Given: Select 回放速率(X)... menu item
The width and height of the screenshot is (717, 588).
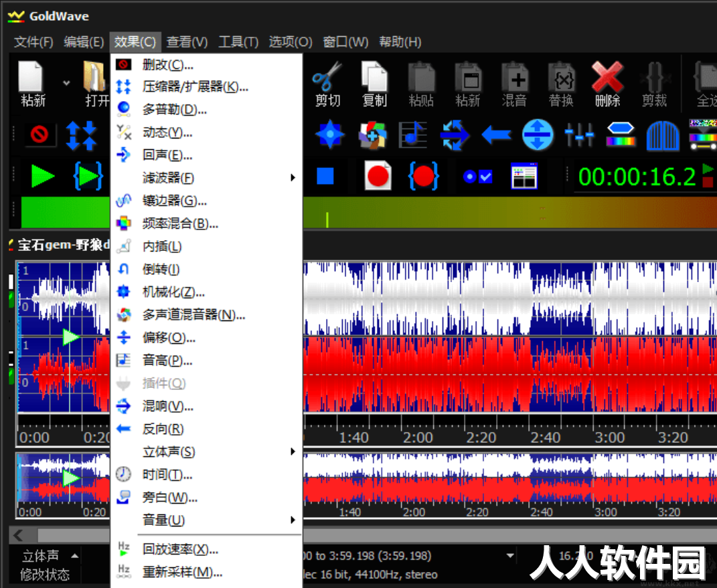Looking at the screenshot, I should 206,549.
